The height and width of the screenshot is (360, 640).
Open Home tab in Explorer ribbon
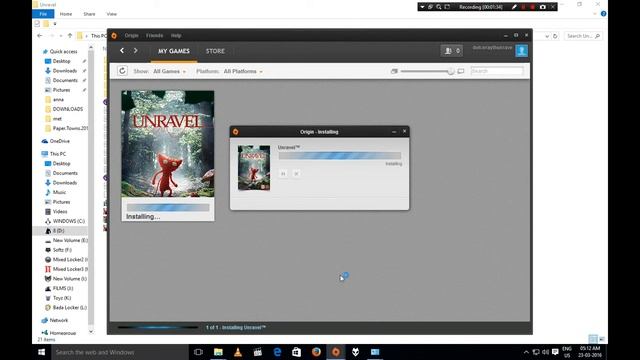[66, 14]
